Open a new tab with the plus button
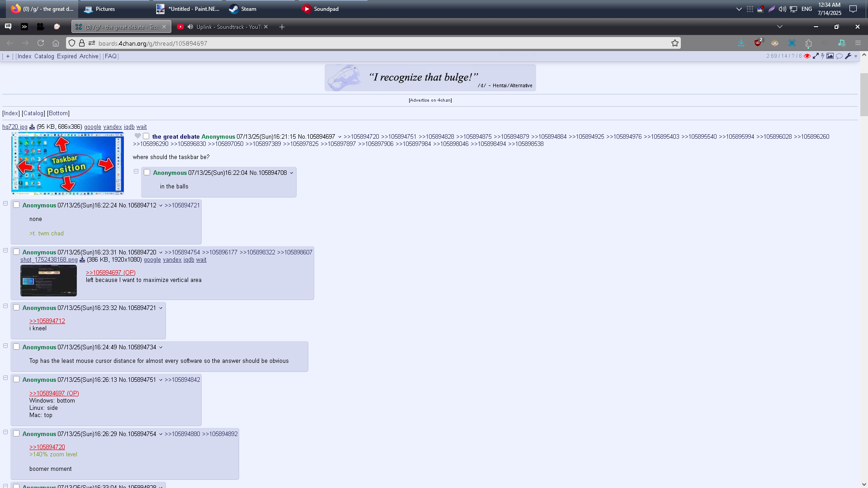 point(282,27)
